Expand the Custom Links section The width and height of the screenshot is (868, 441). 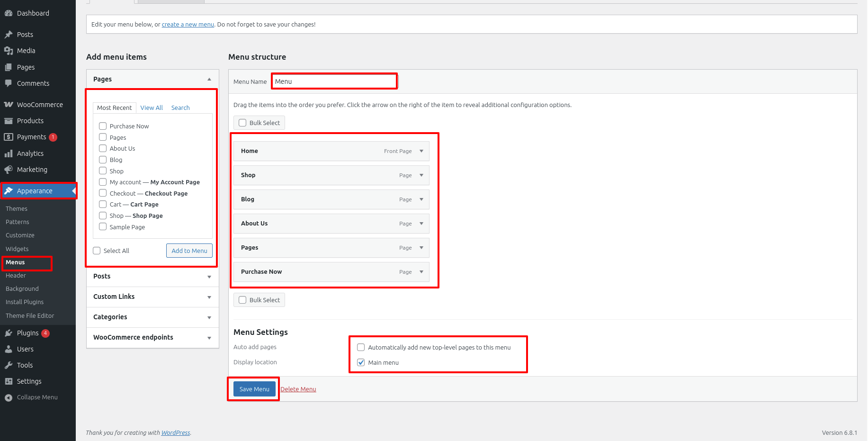pos(209,297)
